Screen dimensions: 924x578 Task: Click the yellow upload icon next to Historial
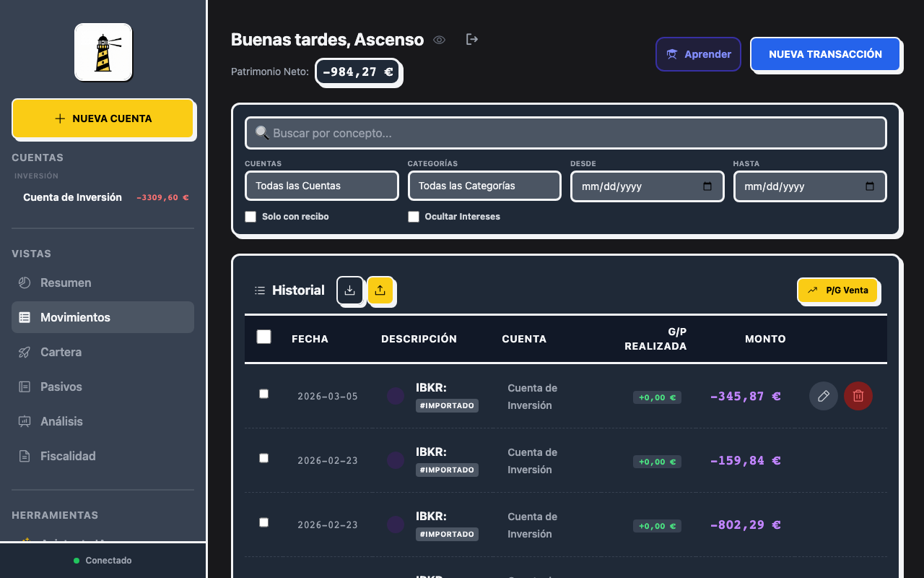pos(380,290)
